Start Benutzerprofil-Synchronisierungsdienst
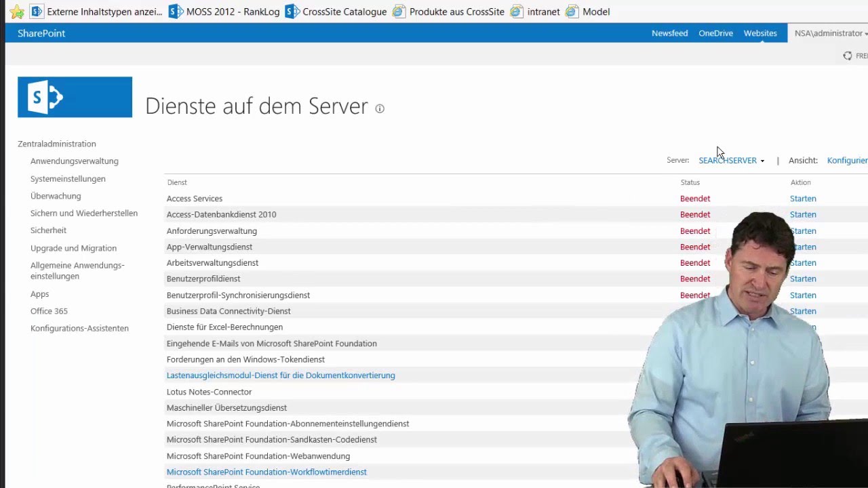This screenshot has width=868, height=488. coord(803,295)
